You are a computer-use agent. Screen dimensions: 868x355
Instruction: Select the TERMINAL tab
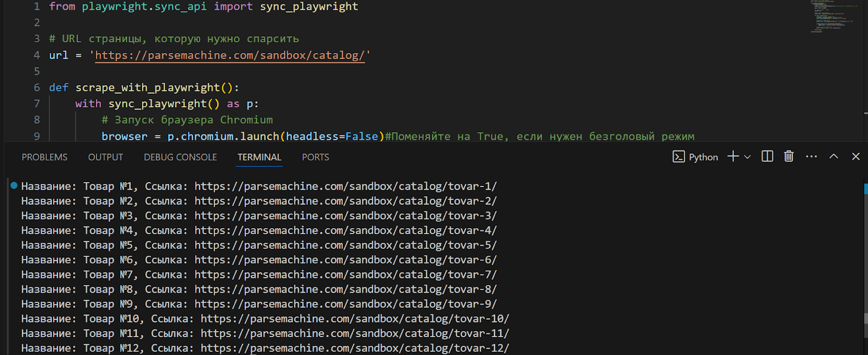[x=259, y=157]
